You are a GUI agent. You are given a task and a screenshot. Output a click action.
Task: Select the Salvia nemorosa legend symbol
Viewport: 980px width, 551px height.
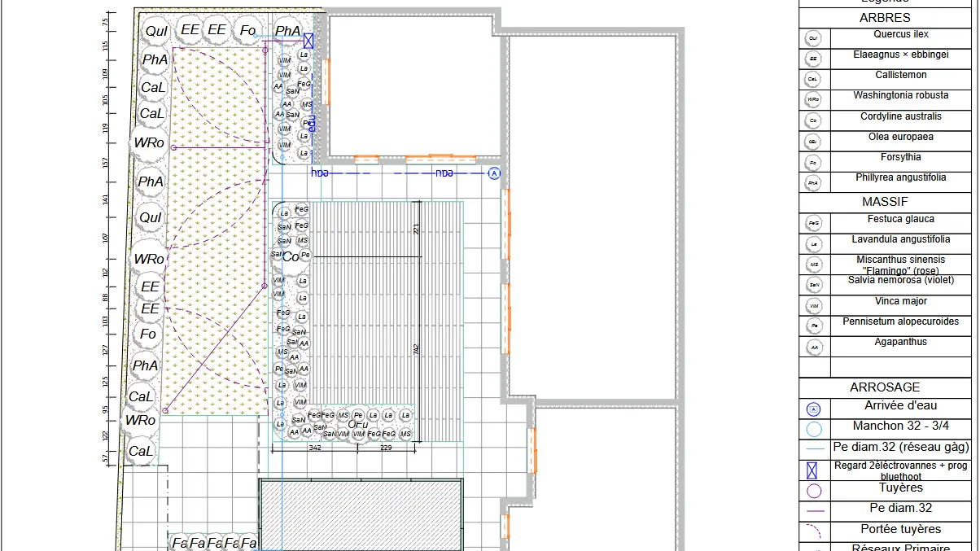(x=813, y=285)
